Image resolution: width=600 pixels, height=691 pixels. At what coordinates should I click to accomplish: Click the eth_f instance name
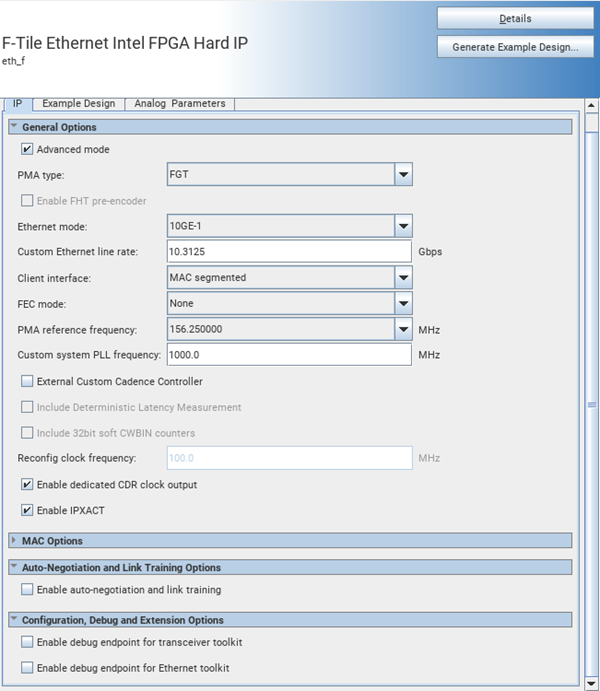pos(13,61)
